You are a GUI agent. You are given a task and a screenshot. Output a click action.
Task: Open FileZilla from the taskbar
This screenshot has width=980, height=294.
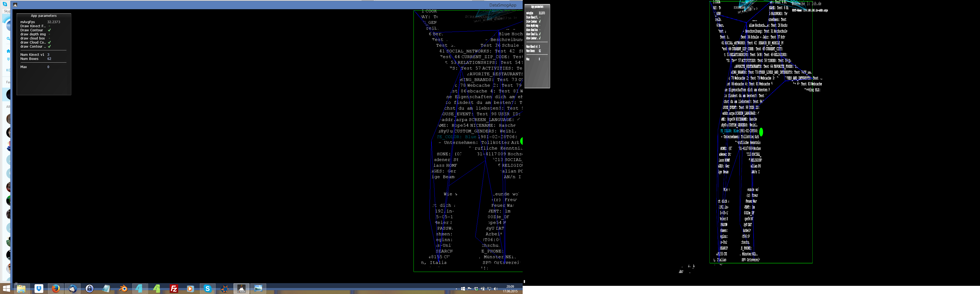click(x=174, y=289)
